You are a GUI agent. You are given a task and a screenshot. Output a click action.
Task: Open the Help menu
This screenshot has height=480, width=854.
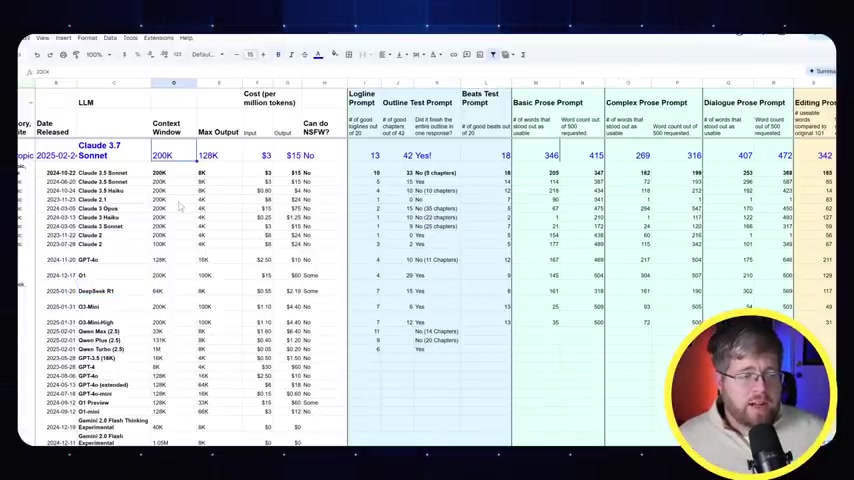tap(186, 38)
